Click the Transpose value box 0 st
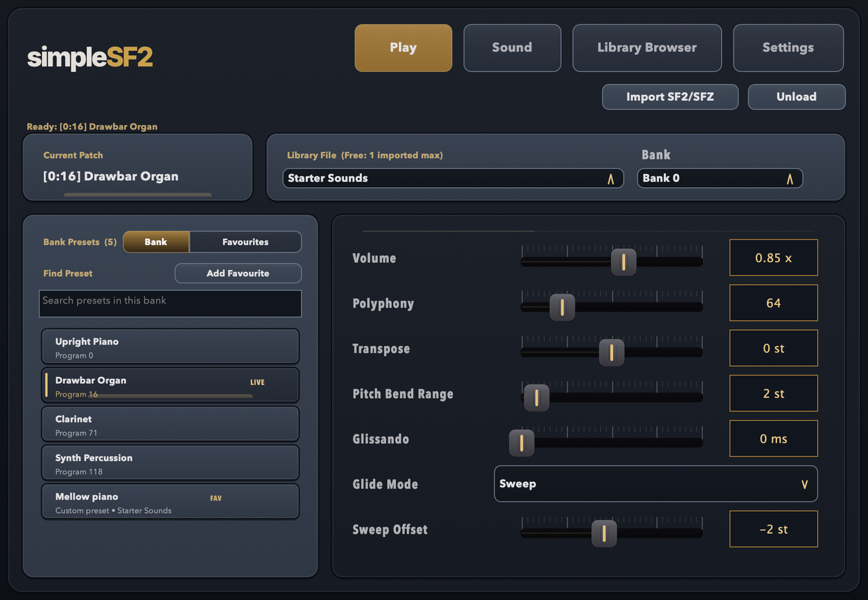This screenshot has width=868, height=600. [x=774, y=348]
